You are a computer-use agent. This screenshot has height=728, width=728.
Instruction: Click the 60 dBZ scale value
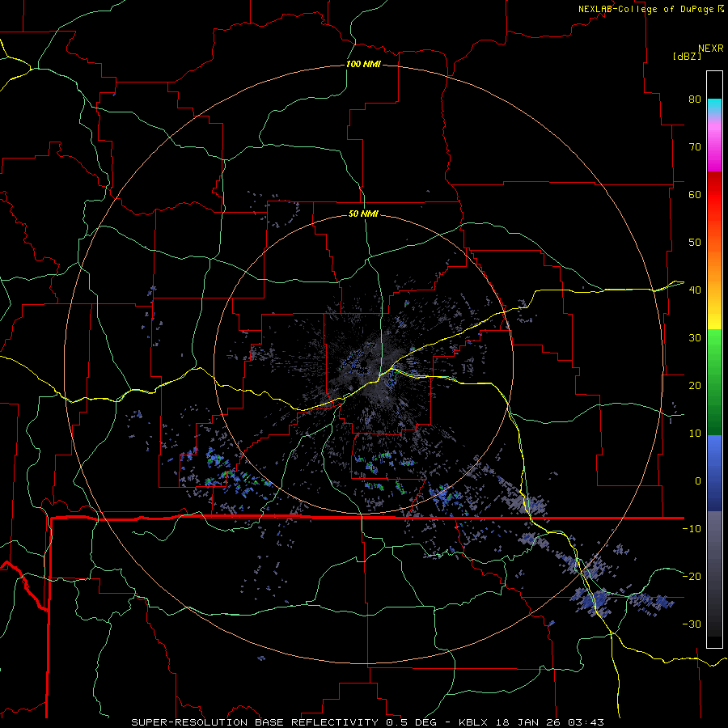[x=695, y=194]
